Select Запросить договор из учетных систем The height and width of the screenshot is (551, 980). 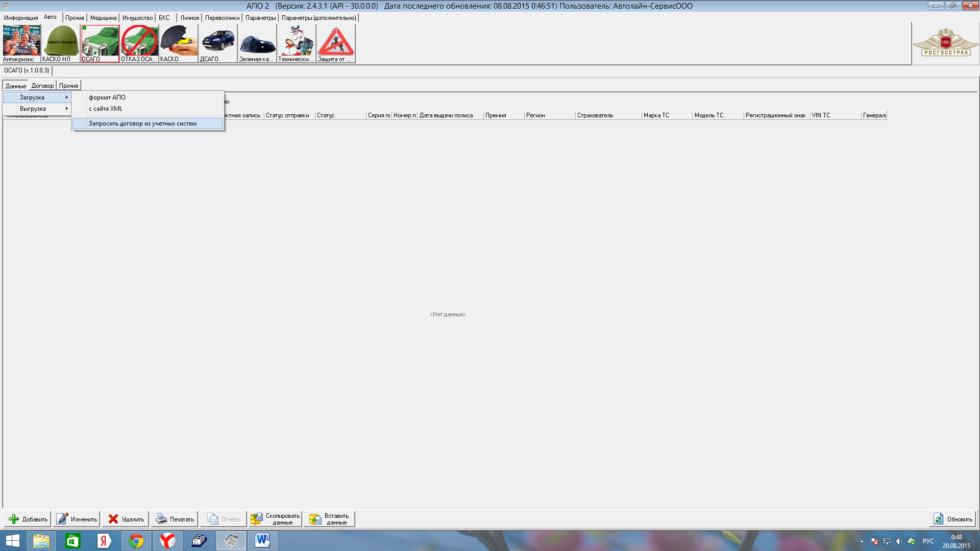[148, 123]
